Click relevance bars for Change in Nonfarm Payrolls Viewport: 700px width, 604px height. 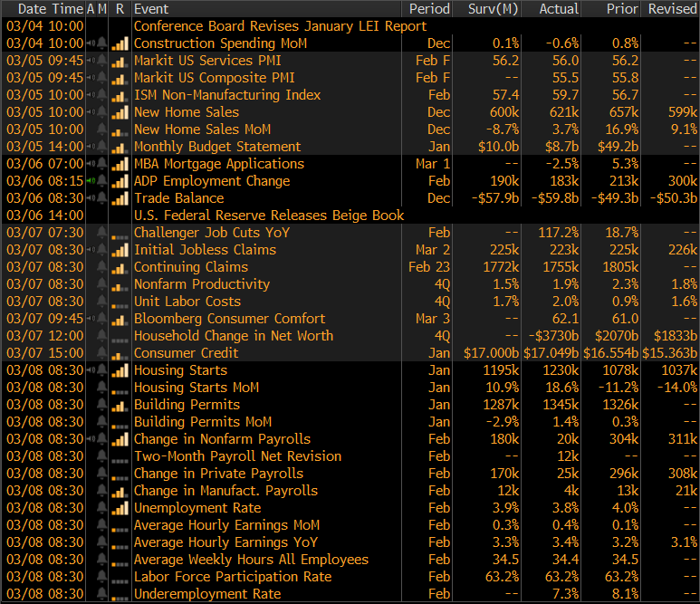pyautogui.click(x=120, y=439)
